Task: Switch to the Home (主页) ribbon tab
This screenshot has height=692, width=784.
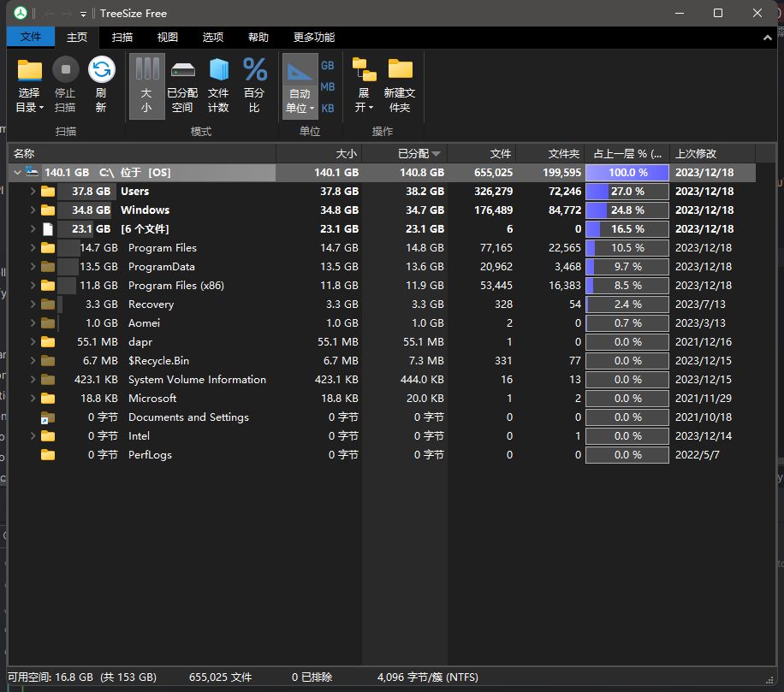Action: point(77,37)
